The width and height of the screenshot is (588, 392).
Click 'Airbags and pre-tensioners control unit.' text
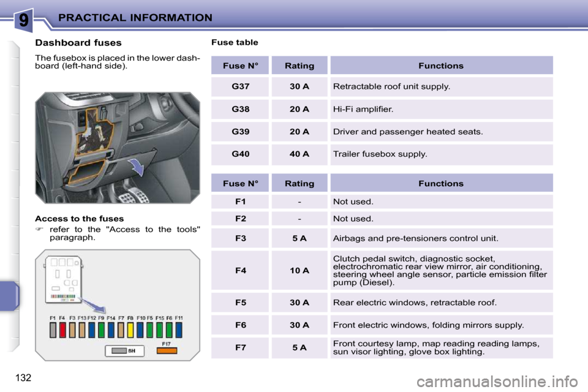(x=416, y=238)
